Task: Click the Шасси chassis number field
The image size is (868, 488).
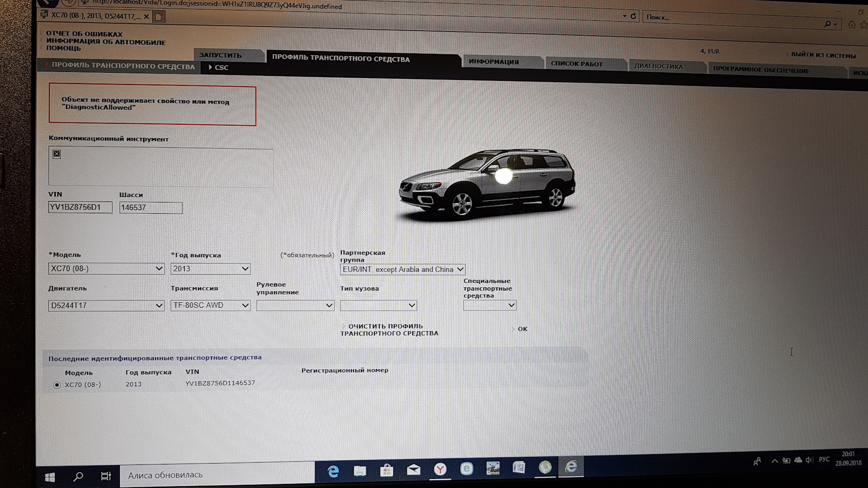Action: point(151,208)
